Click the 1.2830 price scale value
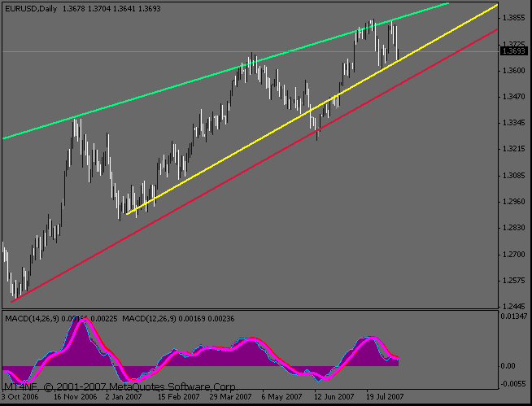Image resolution: width=532 pixels, height=406 pixels. pyautogui.click(x=513, y=228)
